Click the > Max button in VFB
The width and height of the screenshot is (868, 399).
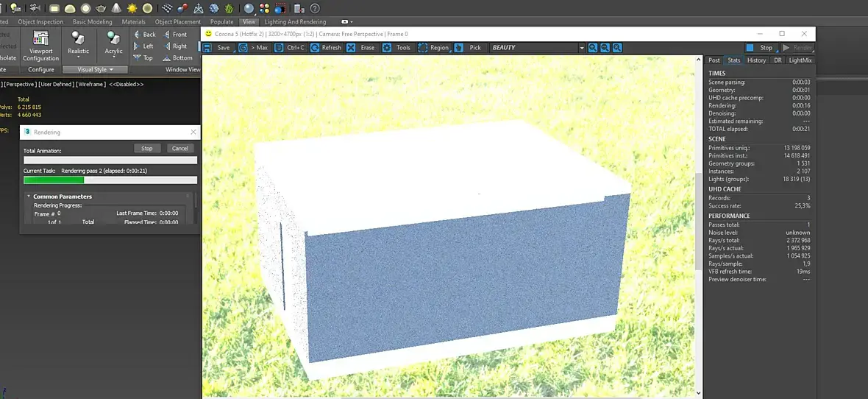[x=254, y=48]
